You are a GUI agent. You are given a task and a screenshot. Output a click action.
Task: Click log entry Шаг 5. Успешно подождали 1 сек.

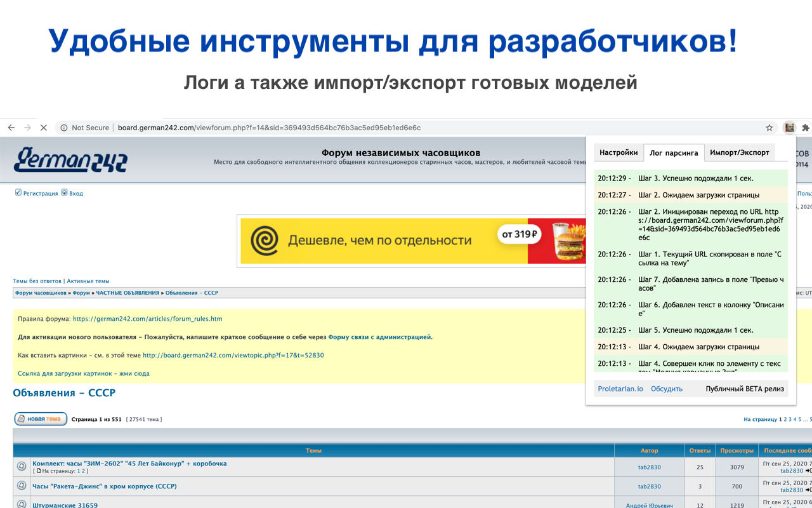tap(691, 330)
